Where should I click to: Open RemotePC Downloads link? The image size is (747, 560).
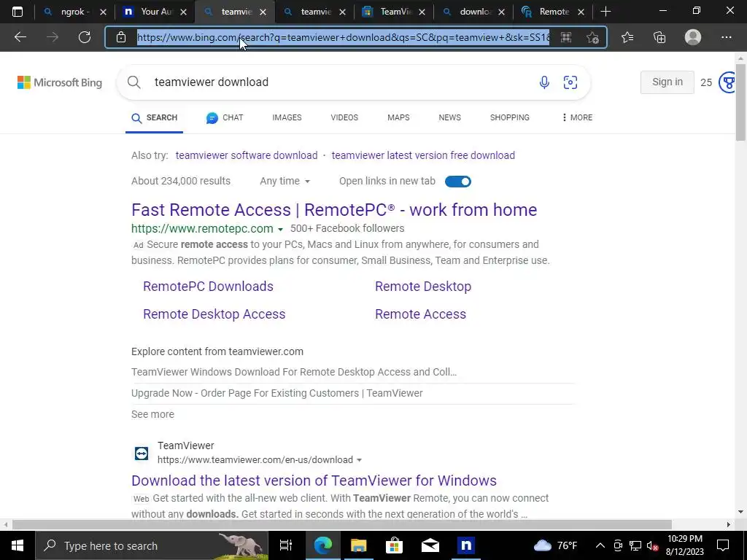[x=208, y=286]
